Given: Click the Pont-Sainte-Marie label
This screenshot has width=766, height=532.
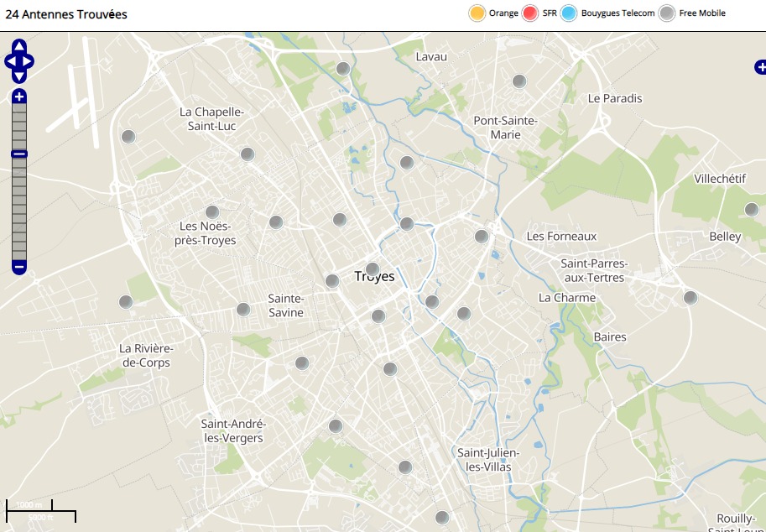Looking at the screenshot, I should (505, 128).
